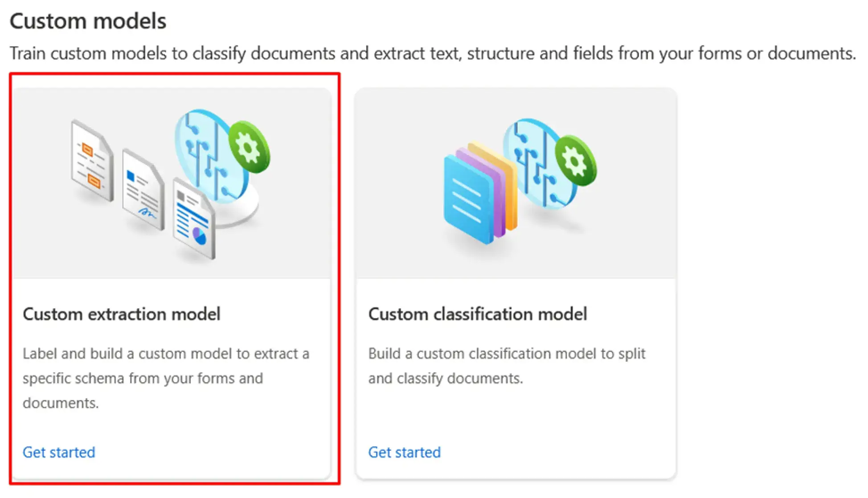This screenshot has width=868, height=498.
Task: Click the green gear icon on extraction illustration
Action: (x=250, y=147)
